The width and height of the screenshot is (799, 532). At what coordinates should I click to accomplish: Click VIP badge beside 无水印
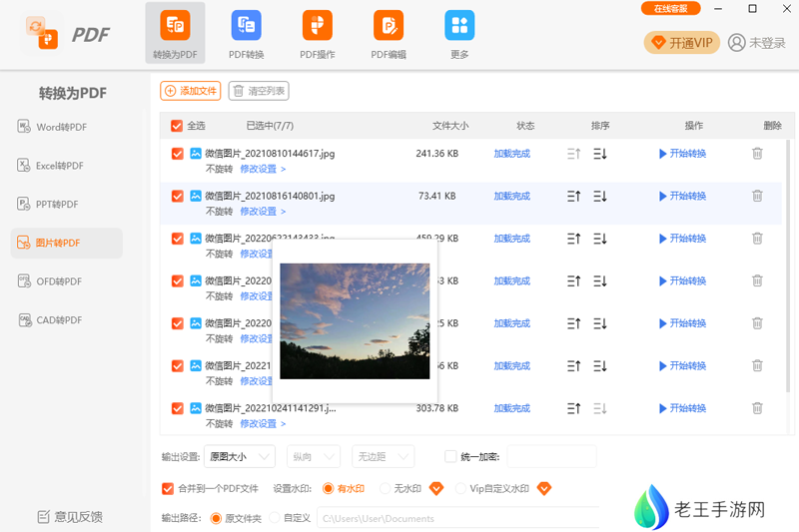point(436,489)
